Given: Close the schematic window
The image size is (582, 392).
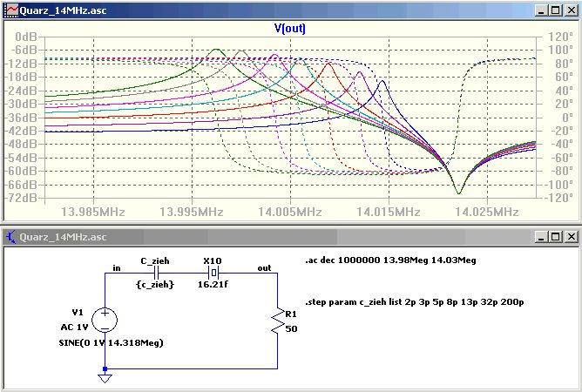Looking at the screenshot, I should pyautogui.click(x=571, y=237).
